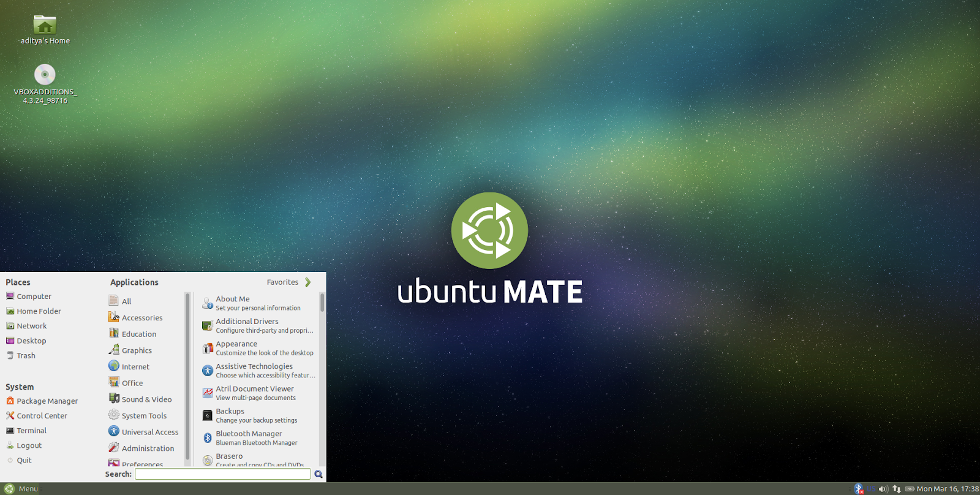
Task: Launch Brasero disc burner
Action: [229, 458]
